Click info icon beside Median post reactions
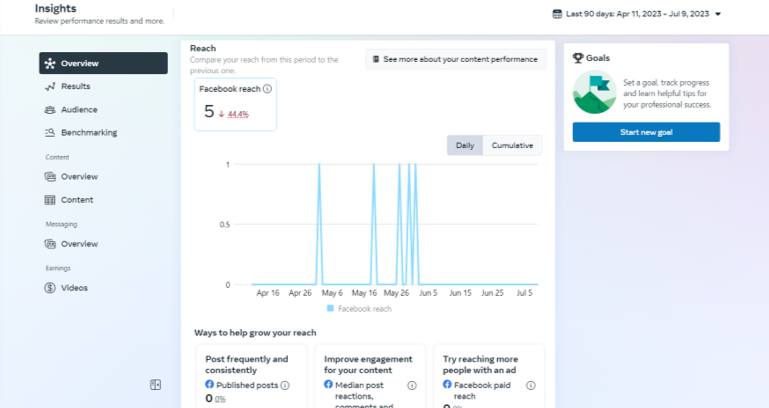769x408 pixels. click(x=412, y=385)
